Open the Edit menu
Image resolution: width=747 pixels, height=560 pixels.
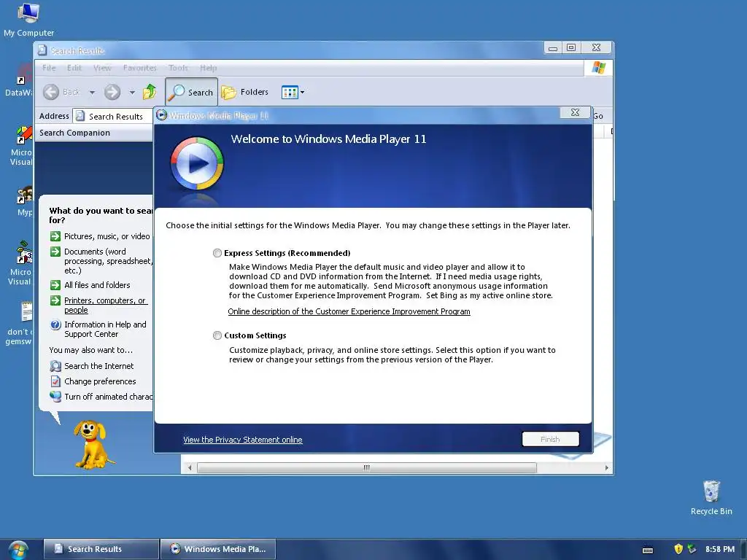74,68
